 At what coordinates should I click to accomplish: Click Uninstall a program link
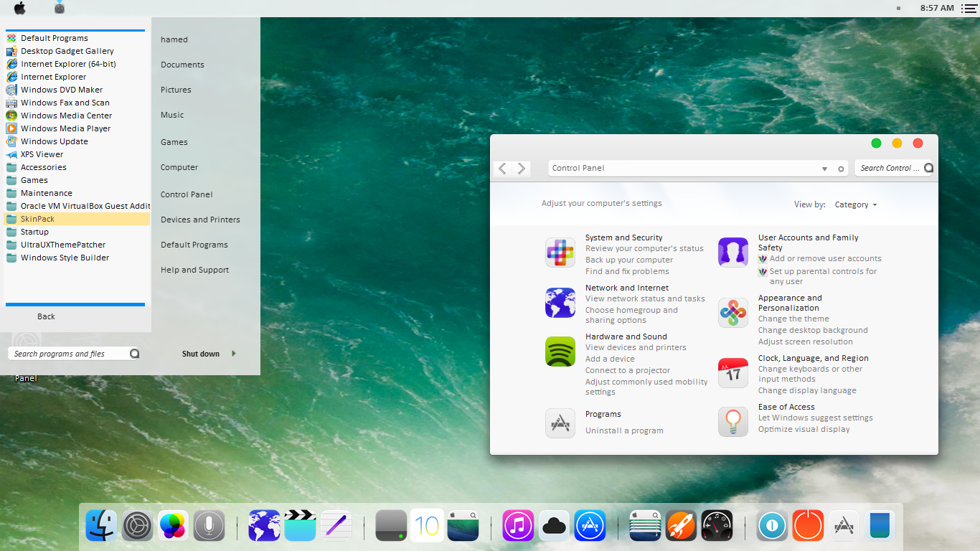(x=624, y=430)
